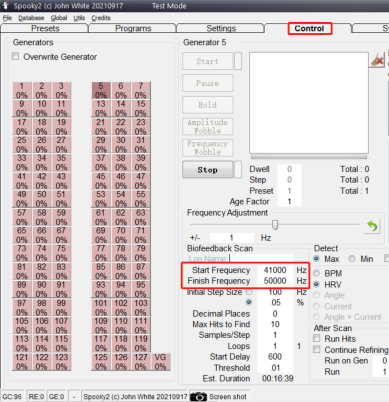Viewport: 389px width, 402px height.
Task: Click the Spooky2 title bar app icon
Action: pyautogui.click(x=5, y=5)
